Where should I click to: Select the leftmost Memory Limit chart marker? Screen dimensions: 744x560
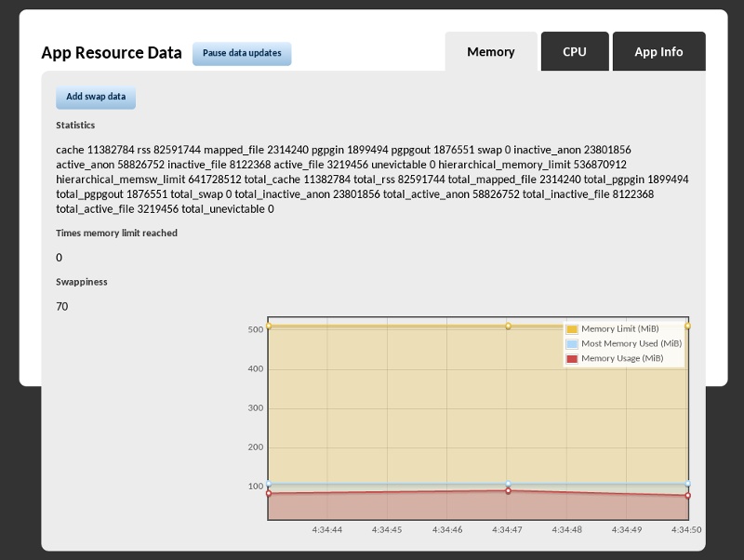pos(268,327)
